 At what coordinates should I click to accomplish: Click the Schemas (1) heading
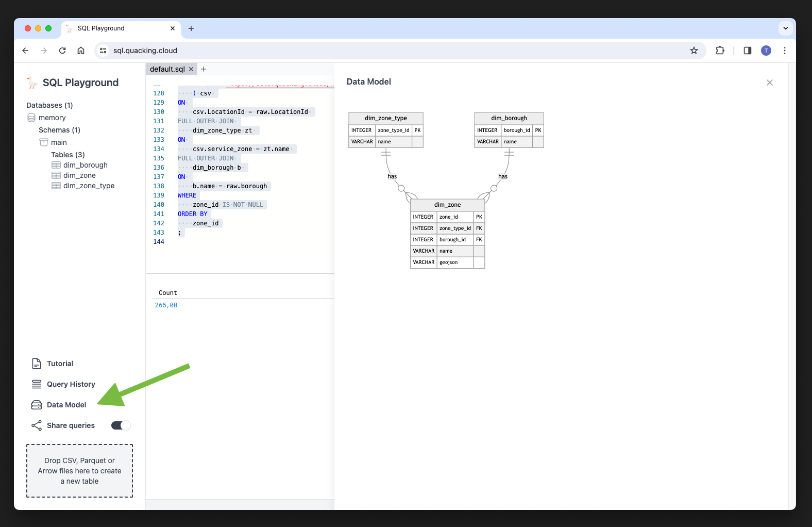[x=59, y=130]
